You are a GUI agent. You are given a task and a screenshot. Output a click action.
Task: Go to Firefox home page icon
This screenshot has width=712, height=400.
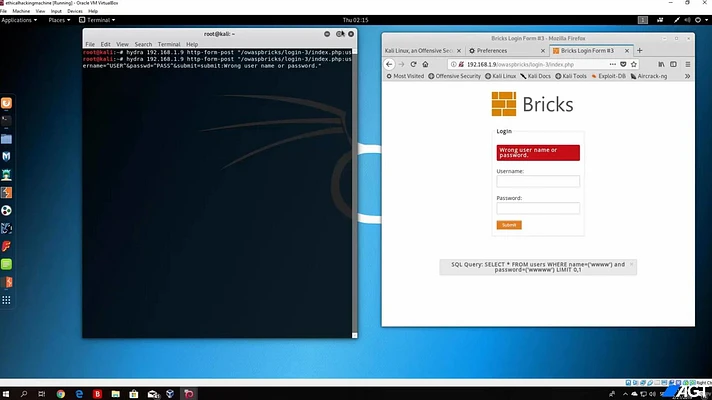[425, 64]
